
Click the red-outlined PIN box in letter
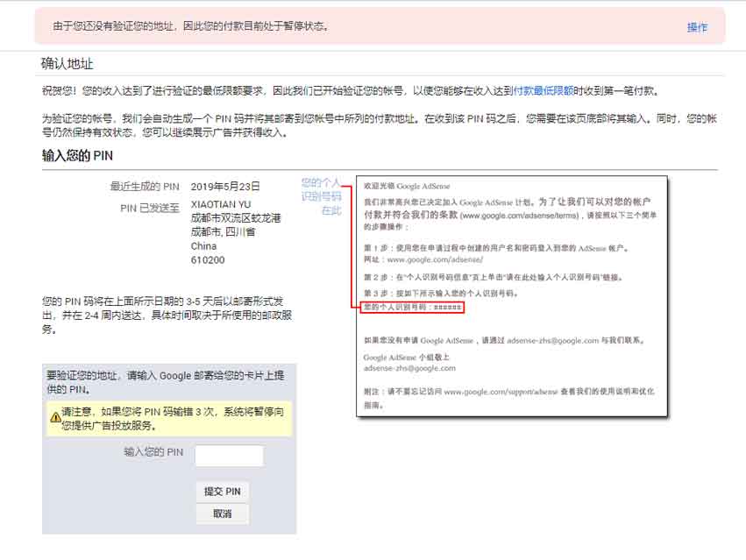(412, 308)
